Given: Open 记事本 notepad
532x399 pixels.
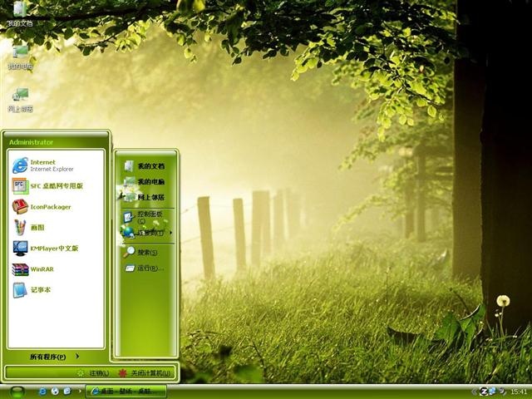Looking at the screenshot, I should 56,290.
